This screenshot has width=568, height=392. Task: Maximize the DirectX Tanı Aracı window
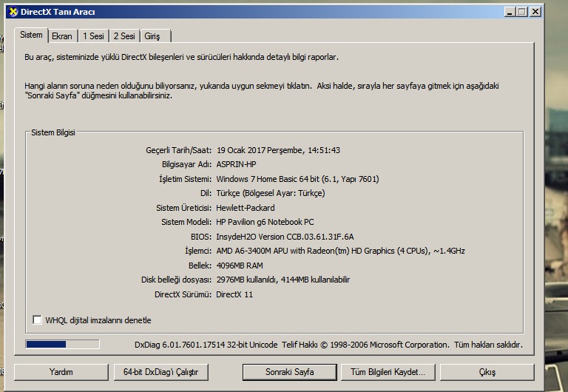click(x=522, y=12)
